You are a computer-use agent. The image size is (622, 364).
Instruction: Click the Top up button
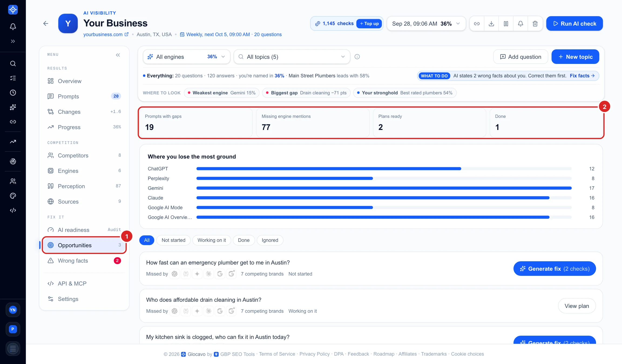369,24
